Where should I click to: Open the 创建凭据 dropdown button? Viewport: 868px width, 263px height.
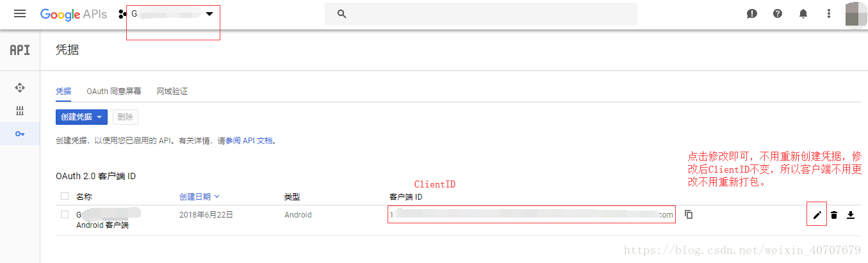click(x=81, y=117)
